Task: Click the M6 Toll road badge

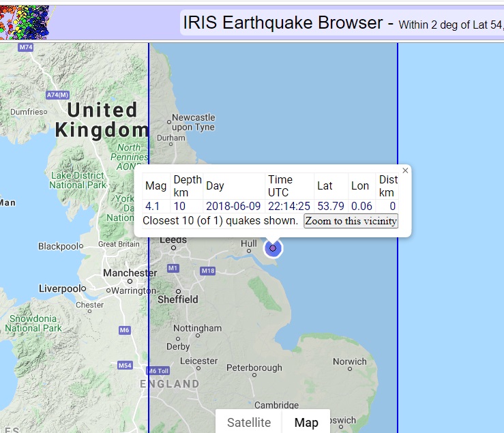Action: [158, 371]
